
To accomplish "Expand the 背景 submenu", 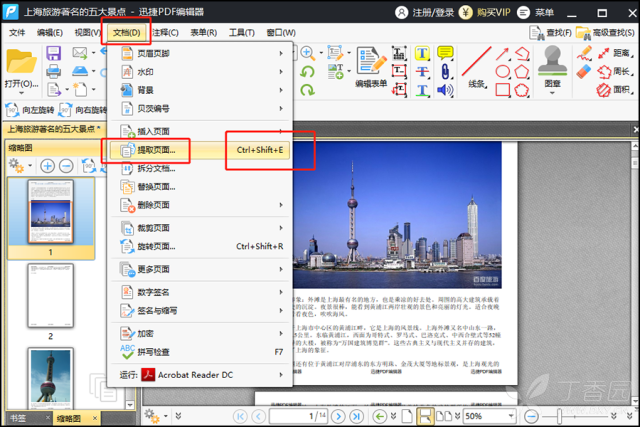I will pos(200,90).
